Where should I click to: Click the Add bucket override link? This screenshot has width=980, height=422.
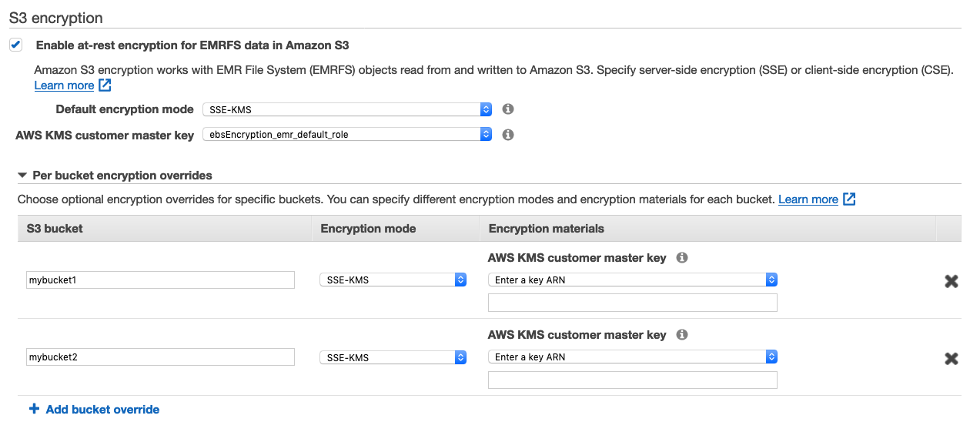(102, 409)
